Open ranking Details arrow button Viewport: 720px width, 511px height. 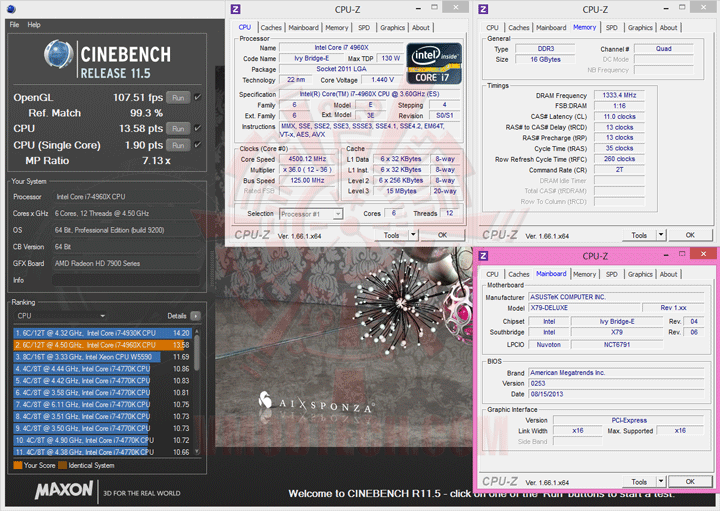[196, 316]
